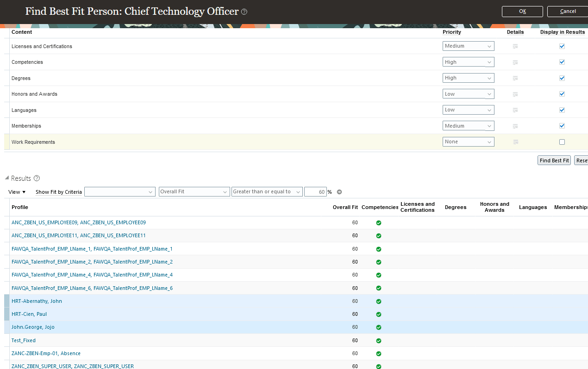Uncheck Display in Results for Honors and Awards
Viewport: 588px width, 369px height.
(x=562, y=94)
